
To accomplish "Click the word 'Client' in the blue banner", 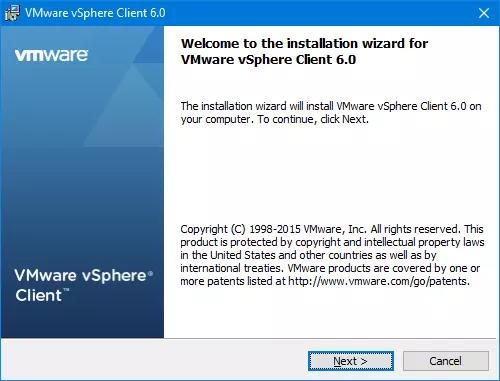I will tap(38, 295).
